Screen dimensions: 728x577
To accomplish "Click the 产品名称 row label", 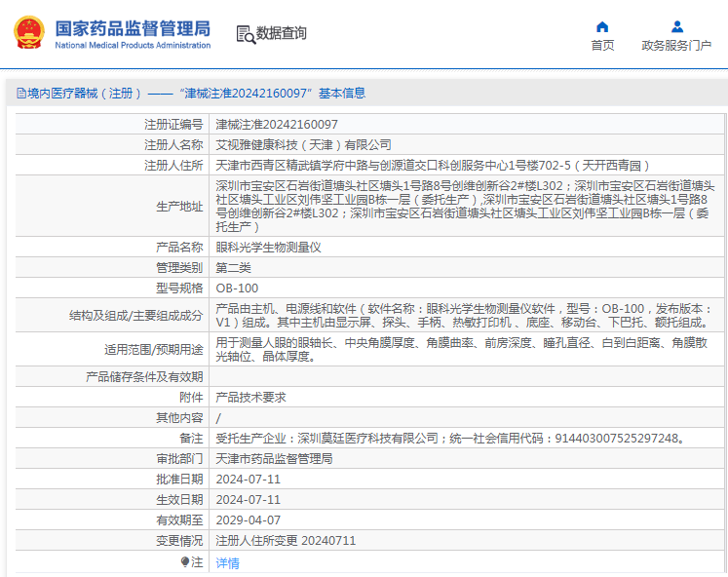I will [179, 247].
